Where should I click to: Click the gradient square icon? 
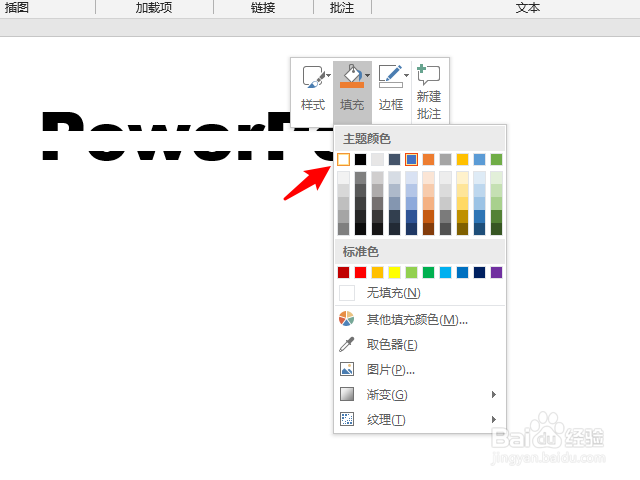click(x=347, y=394)
